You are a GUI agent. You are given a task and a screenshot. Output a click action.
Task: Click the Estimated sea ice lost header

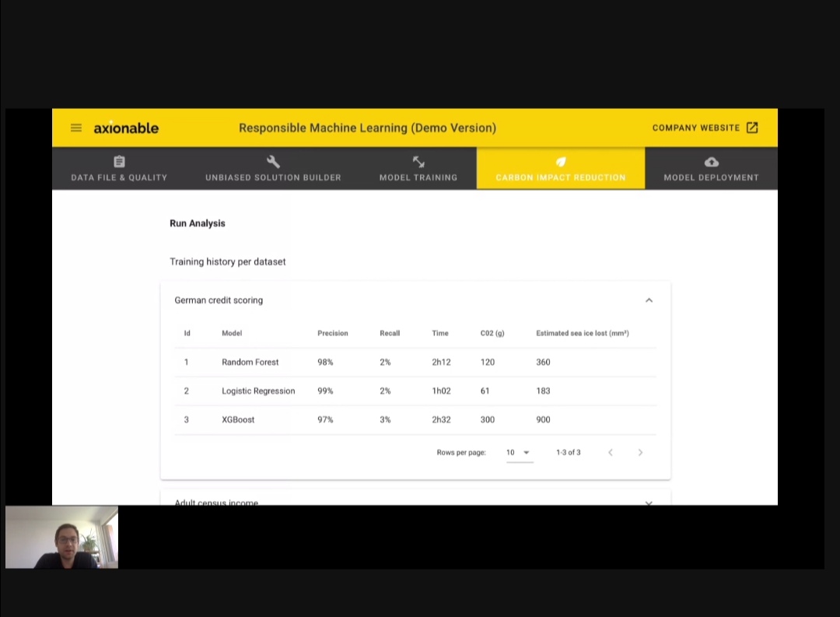click(583, 333)
